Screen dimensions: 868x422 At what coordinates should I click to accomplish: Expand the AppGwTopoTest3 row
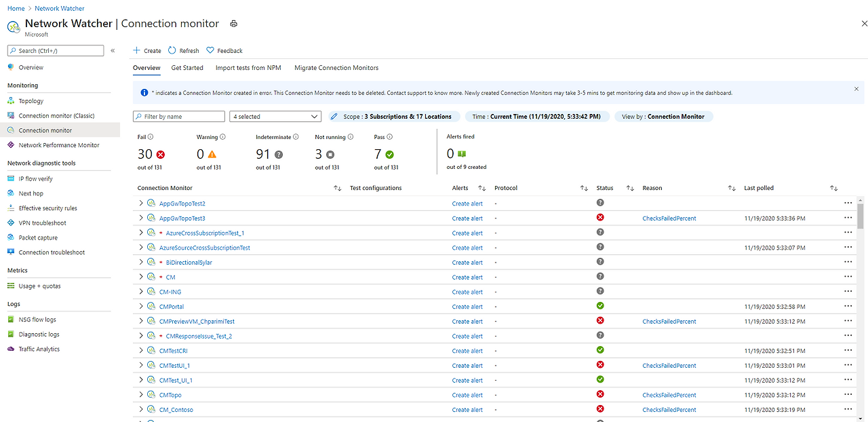click(x=141, y=218)
